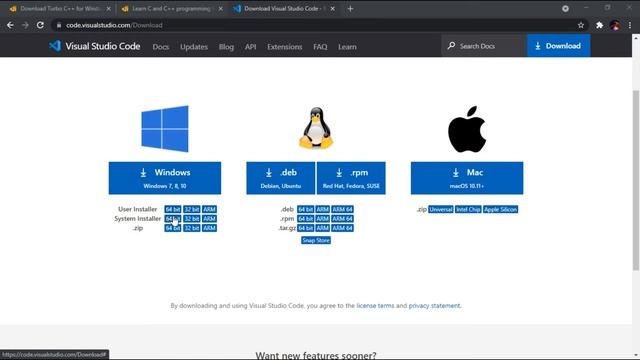This screenshot has width=640, height=360.
Task: Choose User Installer 32 bit
Action: [191, 209]
